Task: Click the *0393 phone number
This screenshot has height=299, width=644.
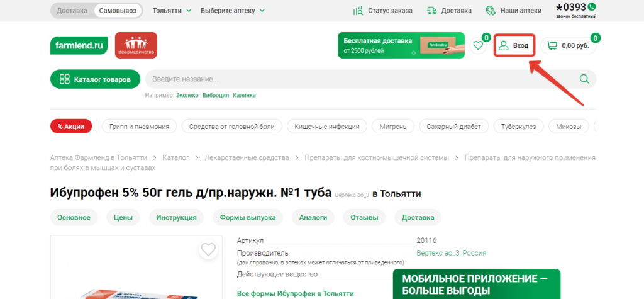Action: [571, 7]
